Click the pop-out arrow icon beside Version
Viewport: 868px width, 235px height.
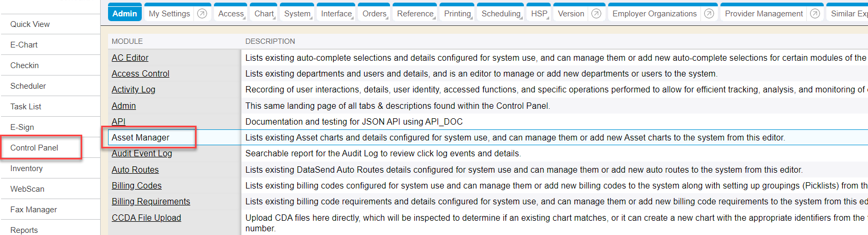596,14
